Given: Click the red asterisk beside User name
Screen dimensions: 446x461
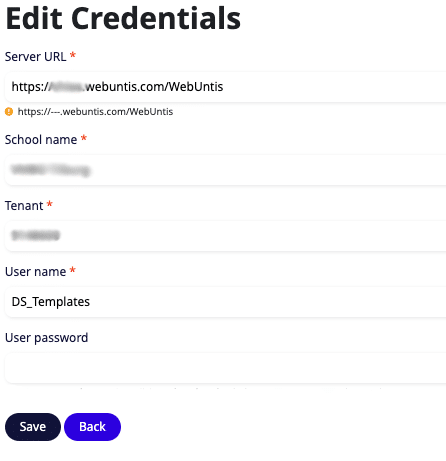Looking at the screenshot, I should coord(73,270).
